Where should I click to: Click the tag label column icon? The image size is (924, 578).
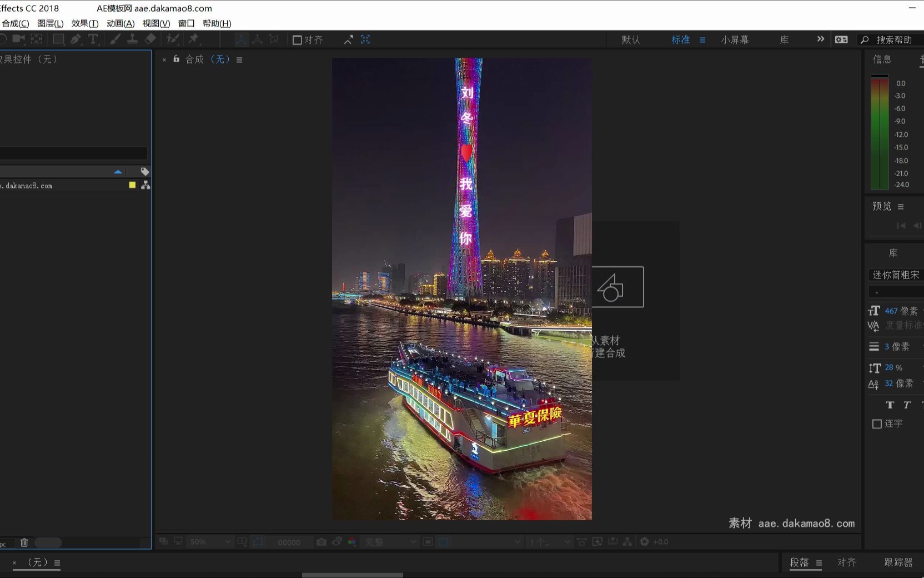[x=145, y=172]
